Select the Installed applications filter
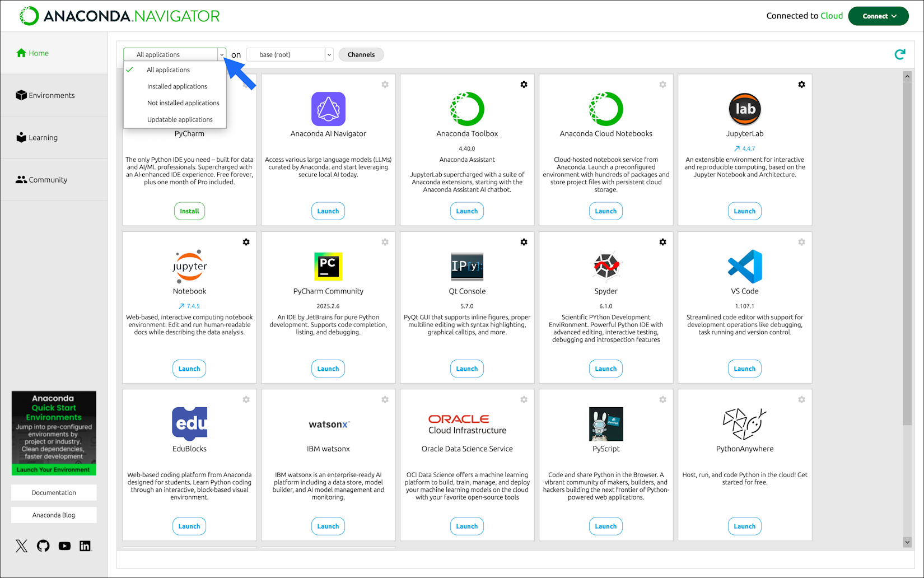The height and width of the screenshot is (578, 924). (177, 86)
